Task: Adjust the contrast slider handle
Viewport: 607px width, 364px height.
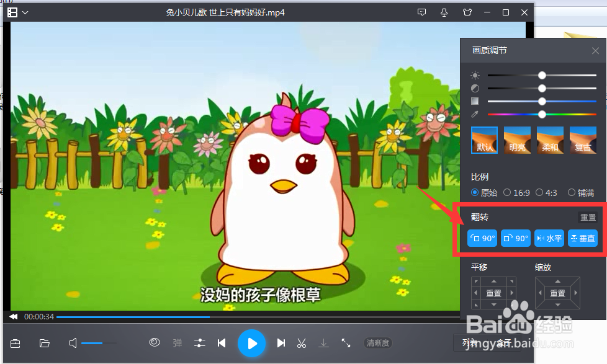Action: [x=542, y=88]
